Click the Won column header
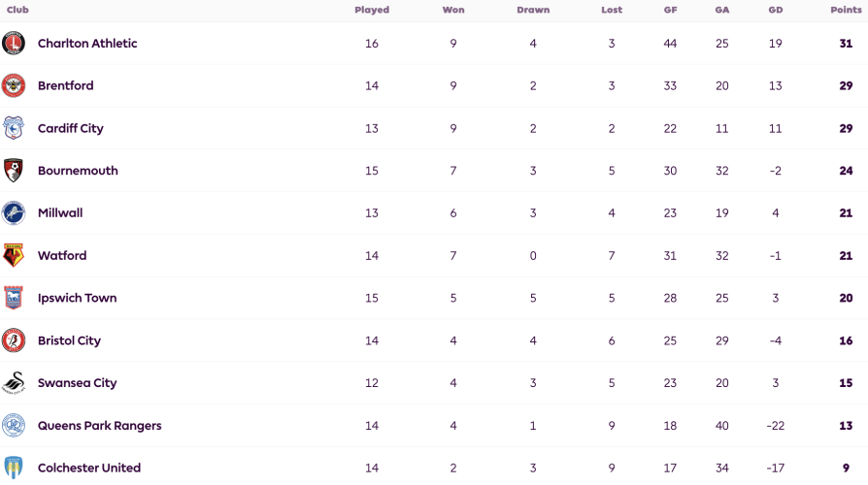Screen dimensions: 868x485 tap(453, 10)
